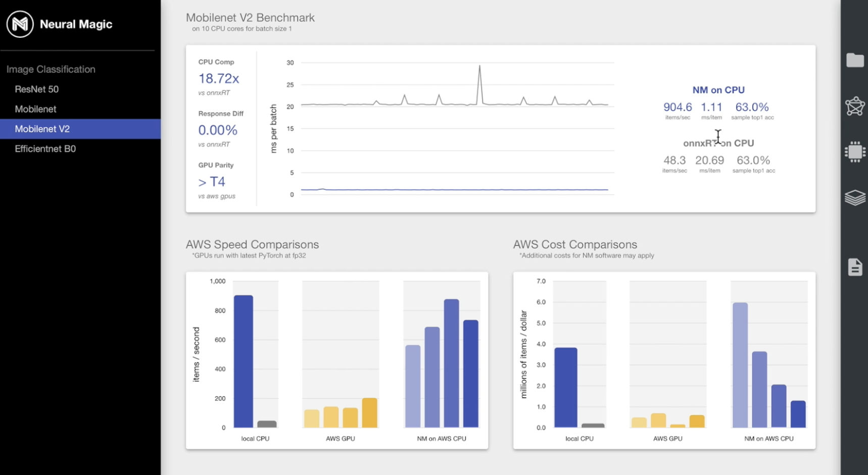Click the > T4 GPU Parity value
Screen dimensions: 868x475
pos(212,181)
